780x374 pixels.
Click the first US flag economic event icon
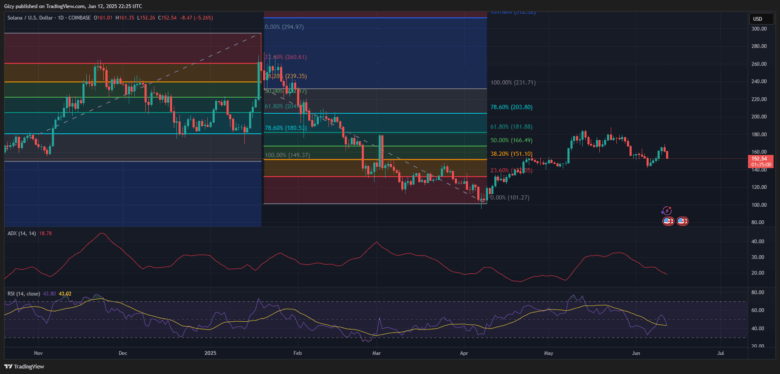(x=668, y=221)
